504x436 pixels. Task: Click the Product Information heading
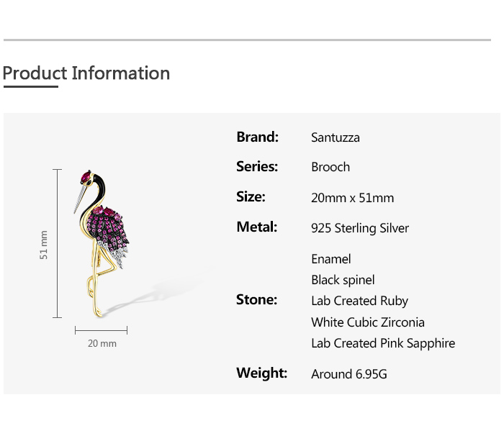[x=86, y=73]
